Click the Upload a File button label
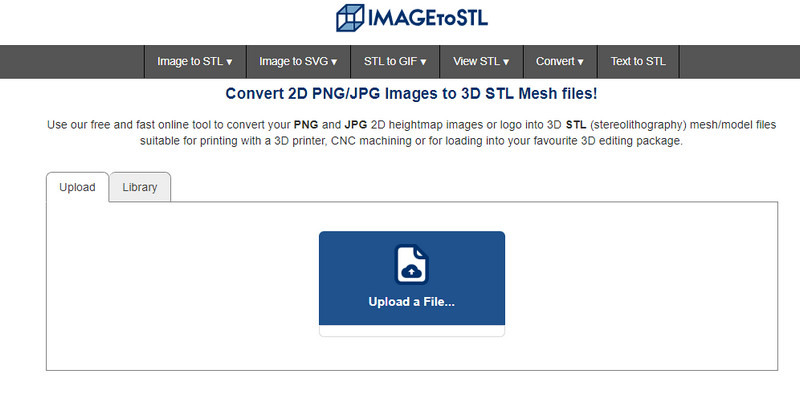 411,302
